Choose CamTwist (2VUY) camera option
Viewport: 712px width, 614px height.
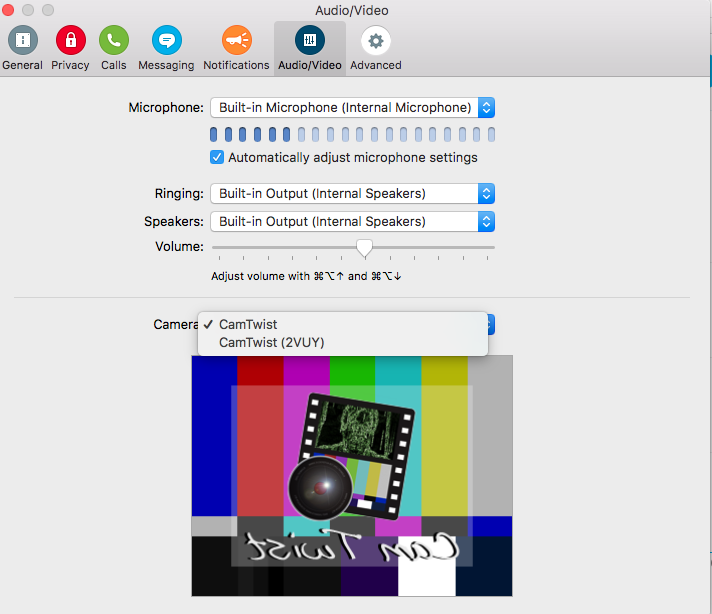(x=343, y=342)
